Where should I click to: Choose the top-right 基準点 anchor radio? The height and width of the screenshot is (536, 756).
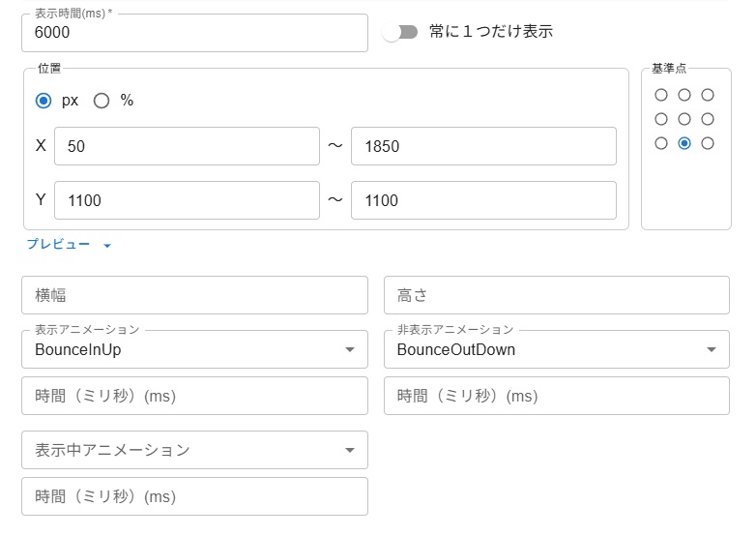tap(708, 95)
